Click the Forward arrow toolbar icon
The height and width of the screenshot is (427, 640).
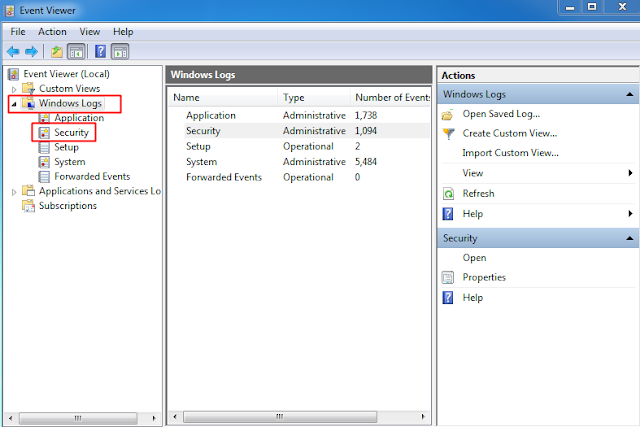(x=31, y=52)
